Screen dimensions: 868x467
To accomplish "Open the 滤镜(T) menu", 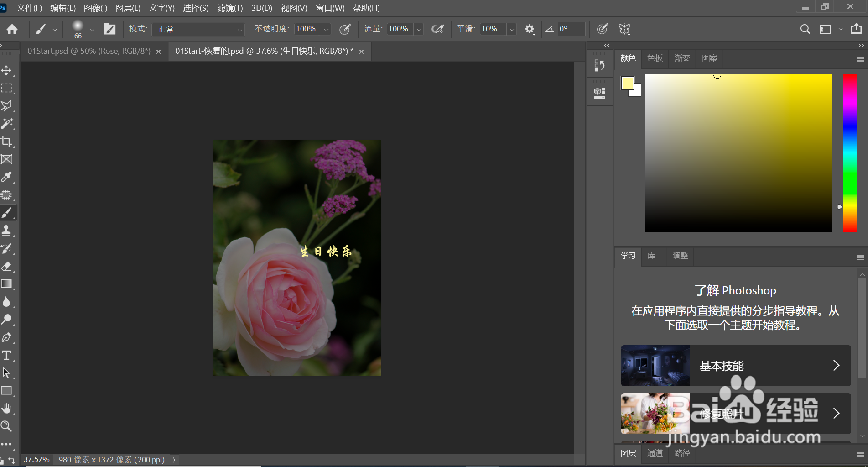I will pos(230,8).
